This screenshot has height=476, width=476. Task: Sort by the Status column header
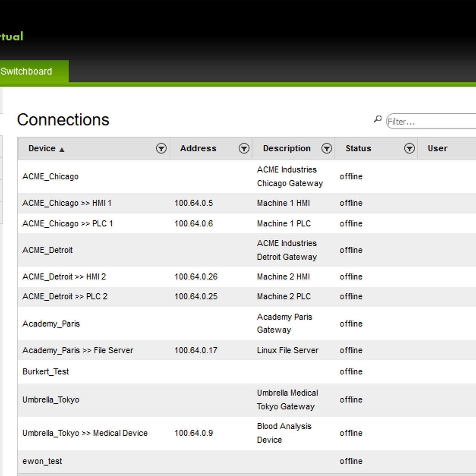358,148
